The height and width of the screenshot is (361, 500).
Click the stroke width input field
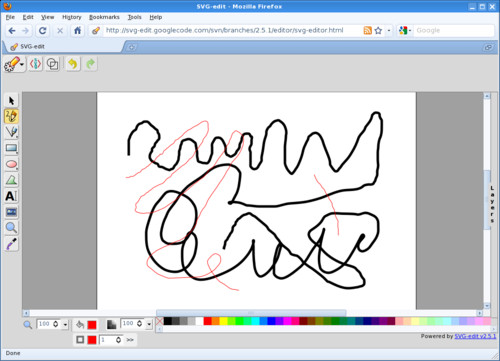(107, 340)
